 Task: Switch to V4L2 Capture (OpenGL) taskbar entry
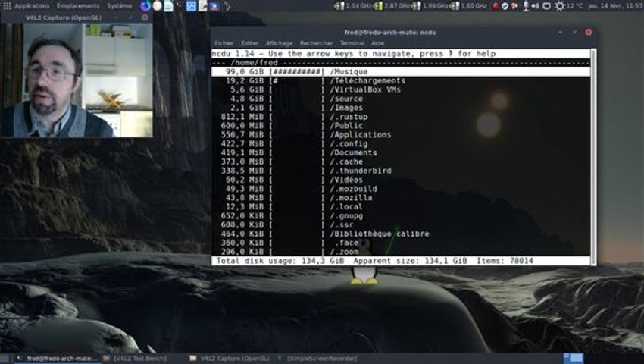[230, 358]
